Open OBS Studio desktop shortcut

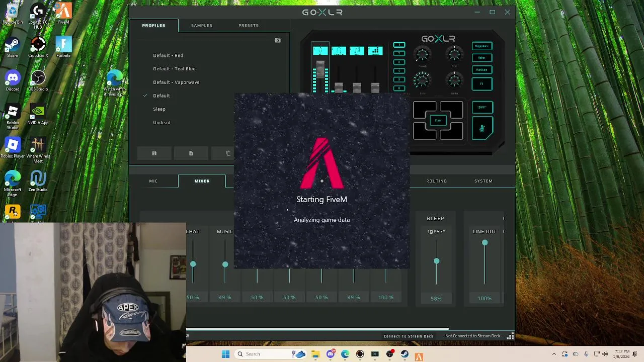[x=38, y=81]
